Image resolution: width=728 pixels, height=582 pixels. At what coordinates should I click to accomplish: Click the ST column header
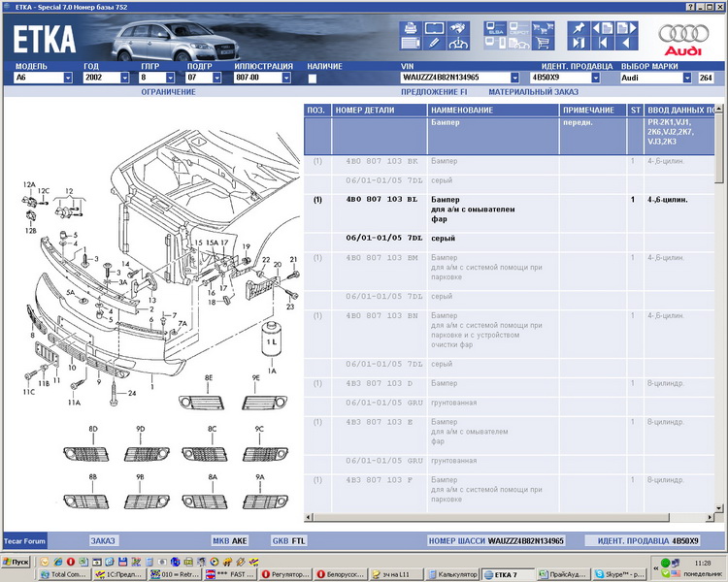(635, 110)
